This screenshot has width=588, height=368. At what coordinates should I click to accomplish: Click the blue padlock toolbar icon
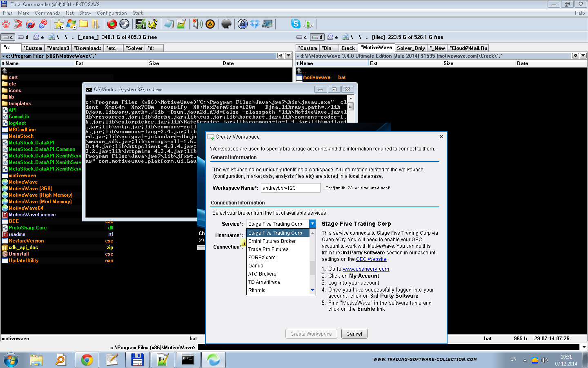click(x=243, y=24)
